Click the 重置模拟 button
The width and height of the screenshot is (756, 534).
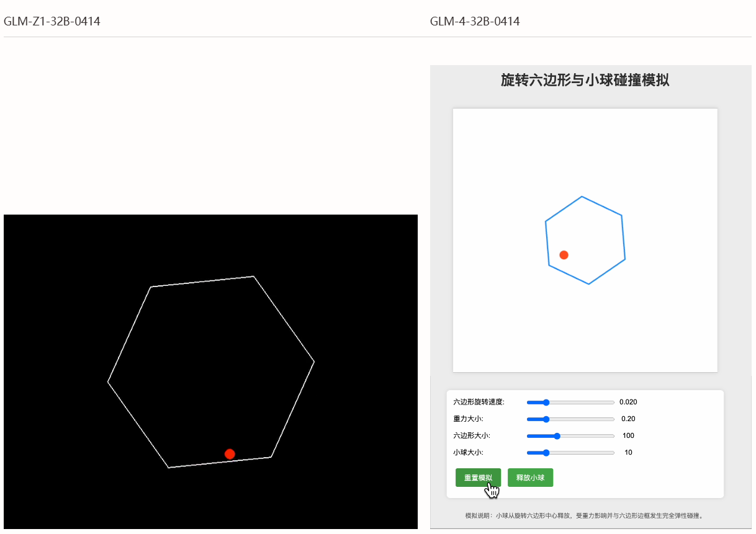click(478, 478)
